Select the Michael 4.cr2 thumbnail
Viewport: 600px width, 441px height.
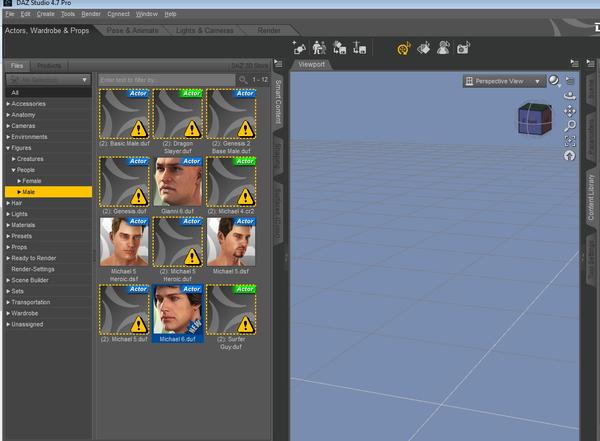coord(231,182)
